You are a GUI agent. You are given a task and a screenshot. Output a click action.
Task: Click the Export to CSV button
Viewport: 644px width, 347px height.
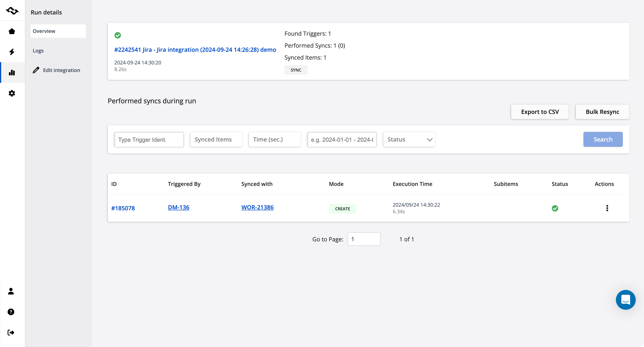coord(540,112)
